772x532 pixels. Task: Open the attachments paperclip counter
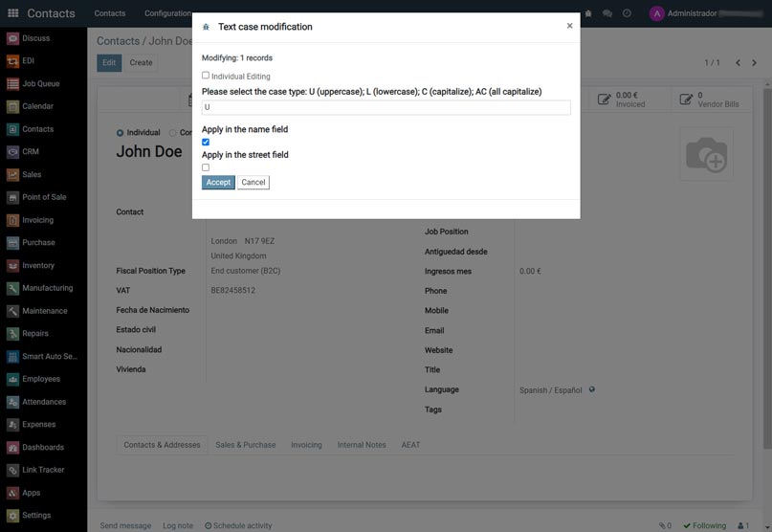[x=665, y=525]
